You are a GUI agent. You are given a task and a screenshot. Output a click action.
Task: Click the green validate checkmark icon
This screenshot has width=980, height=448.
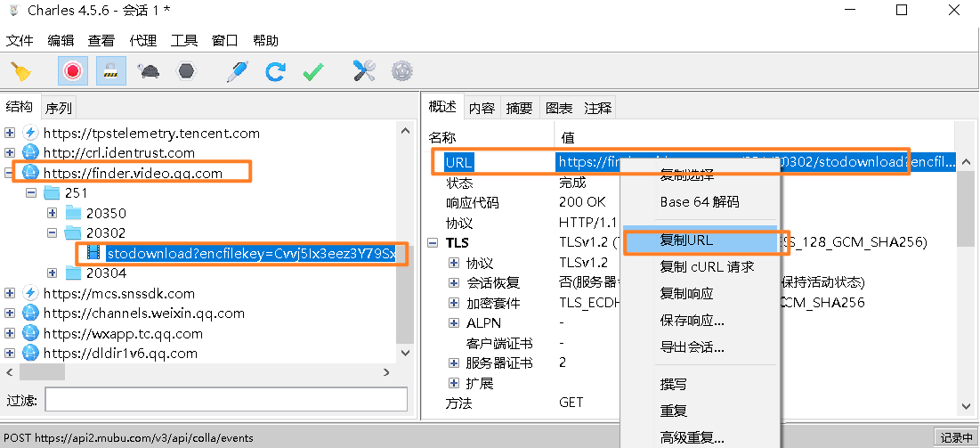(313, 71)
